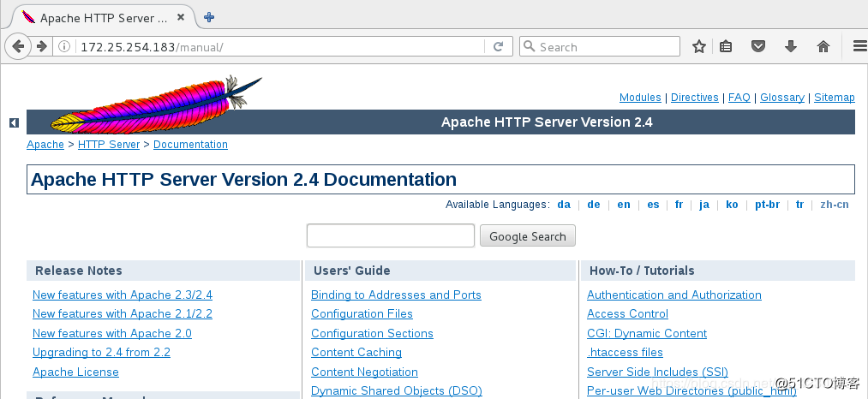Click the How-To / Tutorials heading
The image size is (868, 399).
tap(642, 271)
